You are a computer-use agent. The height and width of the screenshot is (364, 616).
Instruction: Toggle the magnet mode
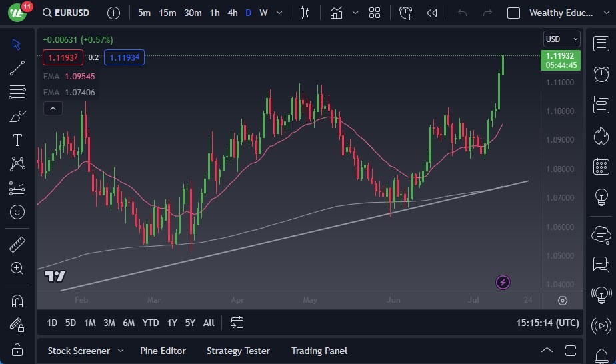coord(17,301)
